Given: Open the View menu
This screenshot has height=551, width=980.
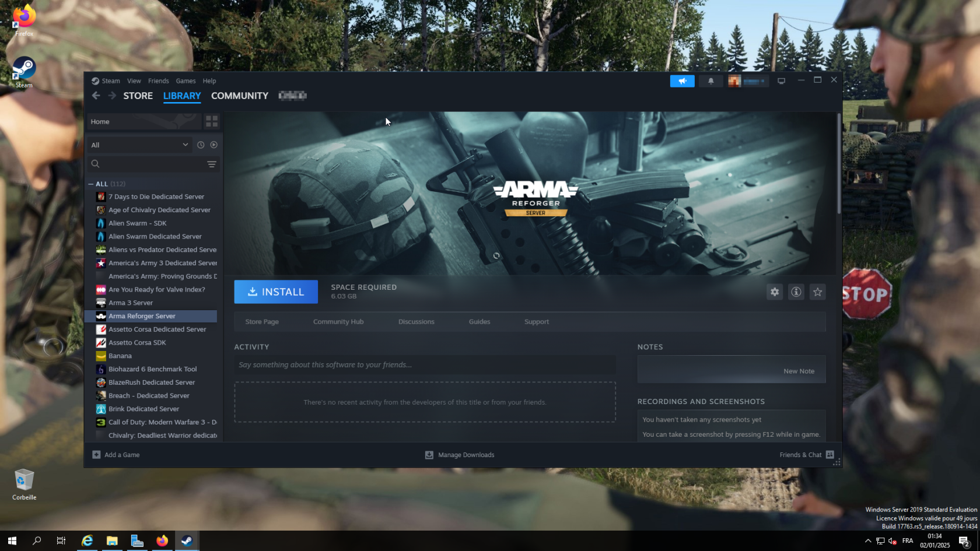Looking at the screenshot, I should point(134,81).
